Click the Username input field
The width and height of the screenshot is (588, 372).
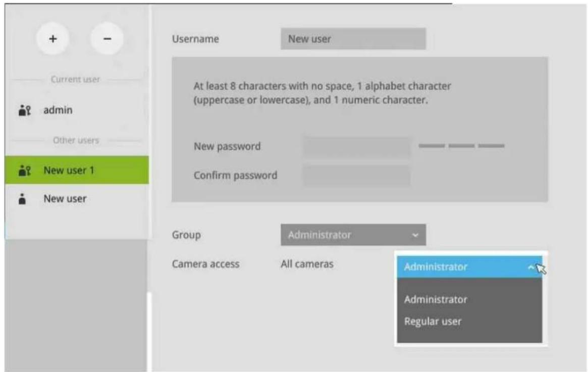[353, 39]
